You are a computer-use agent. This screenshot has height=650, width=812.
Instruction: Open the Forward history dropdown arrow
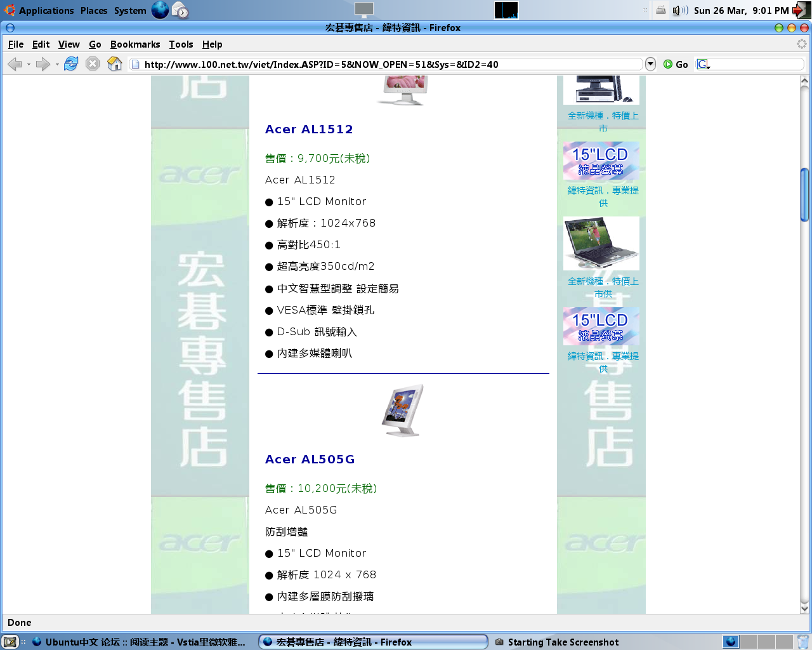(x=57, y=64)
